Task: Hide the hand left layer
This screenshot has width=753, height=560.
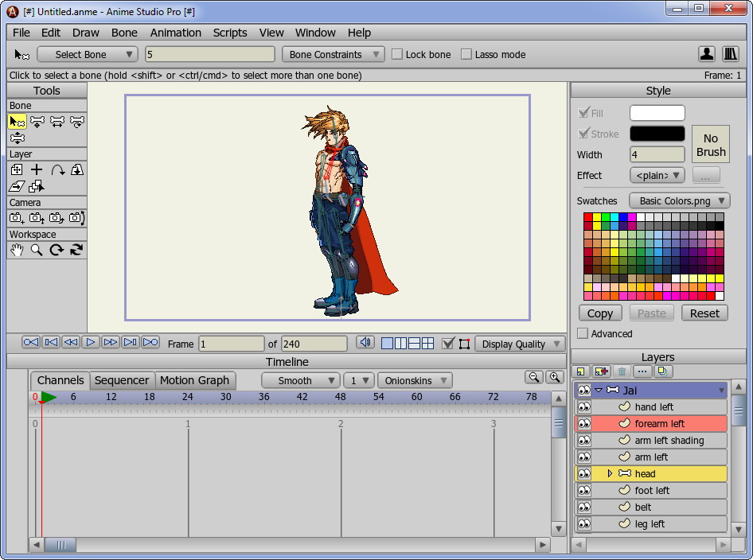Action: point(584,407)
